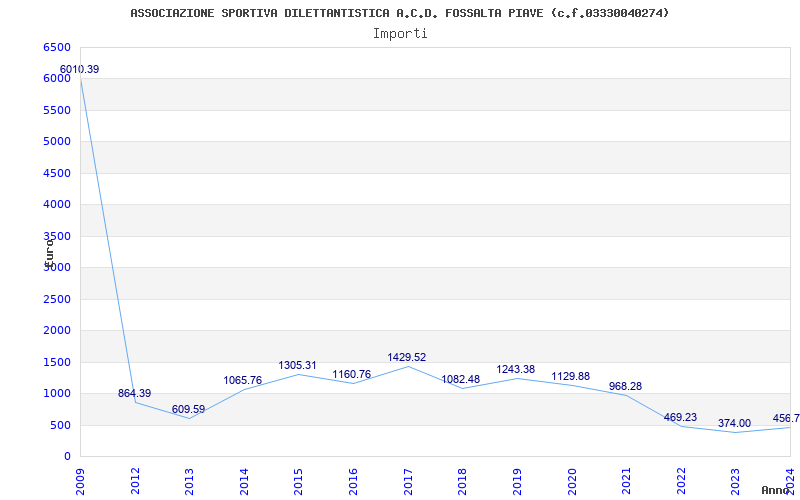The height and width of the screenshot is (500, 800).
Task: Click the 374.00 value label
Action: pos(735,423)
